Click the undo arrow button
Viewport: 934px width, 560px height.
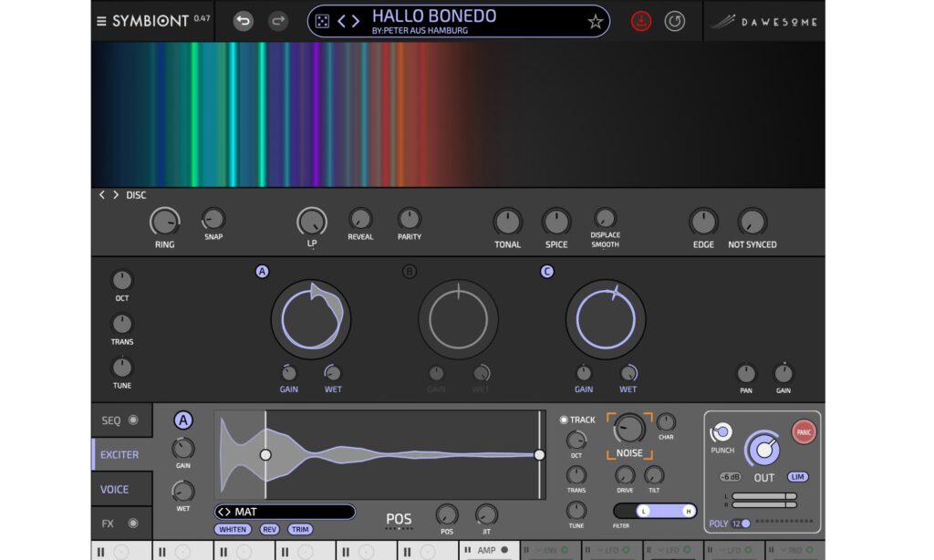[243, 21]
